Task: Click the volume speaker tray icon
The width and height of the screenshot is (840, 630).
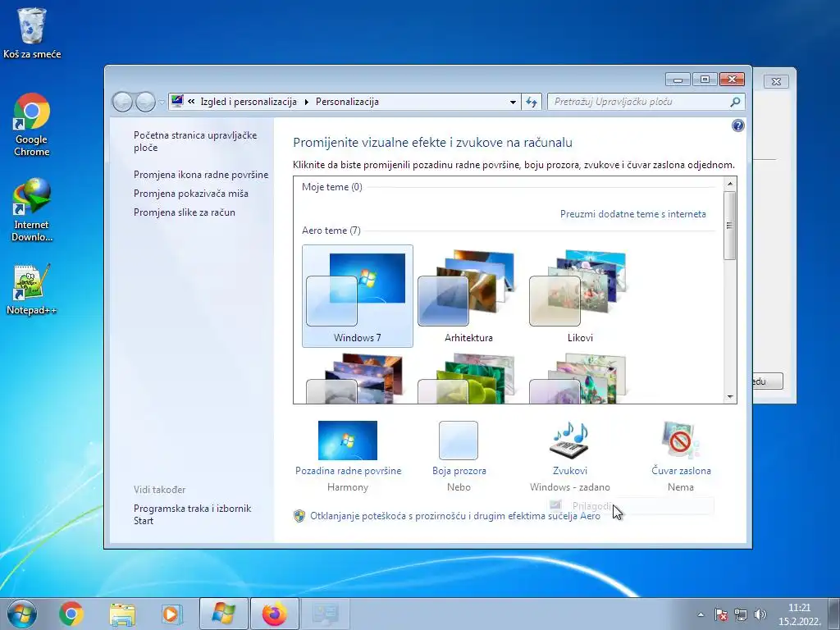Action: 760,614
